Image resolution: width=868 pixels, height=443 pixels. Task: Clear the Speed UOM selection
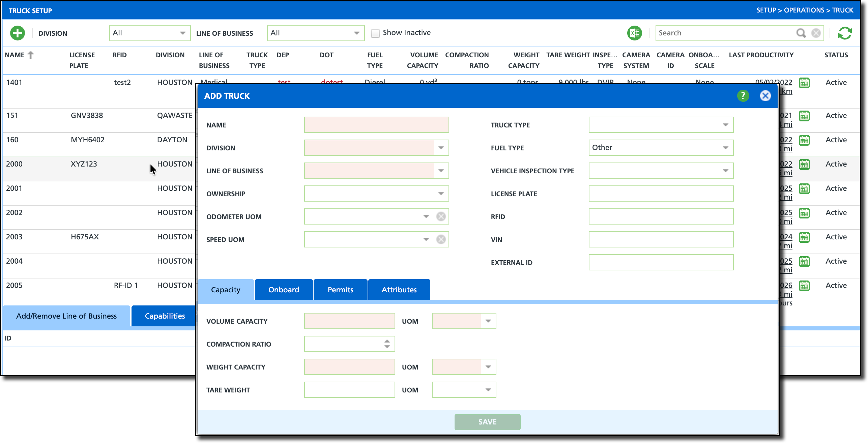(441, 239)
